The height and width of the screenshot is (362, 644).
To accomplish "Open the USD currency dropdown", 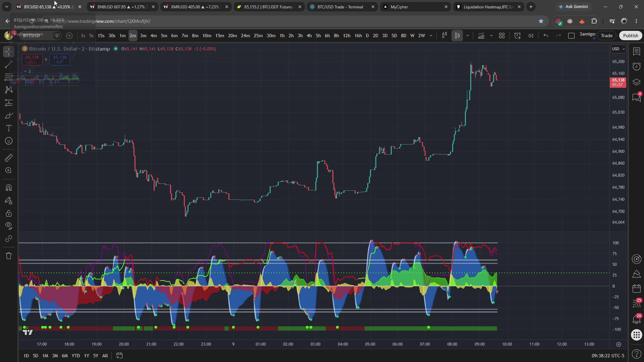I will tap(619, 49).
